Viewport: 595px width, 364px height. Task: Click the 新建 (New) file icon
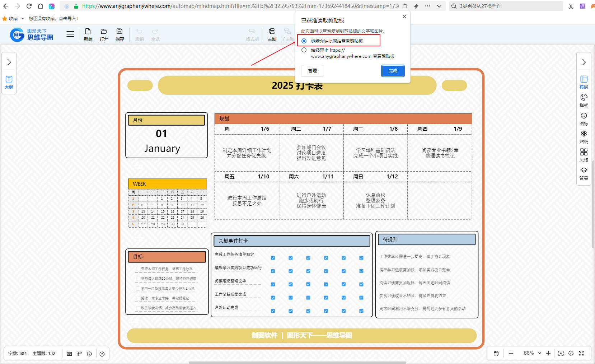[x=88, y=34]
